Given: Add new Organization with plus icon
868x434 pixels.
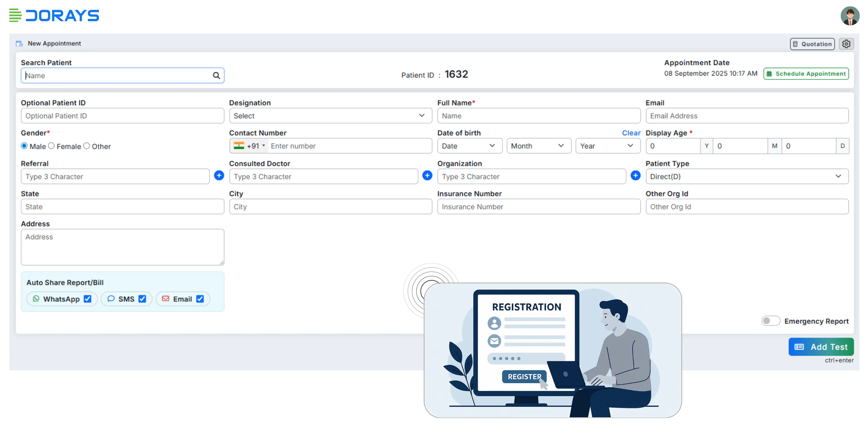Looking at the screenshot, I should [x=635, y=176].
